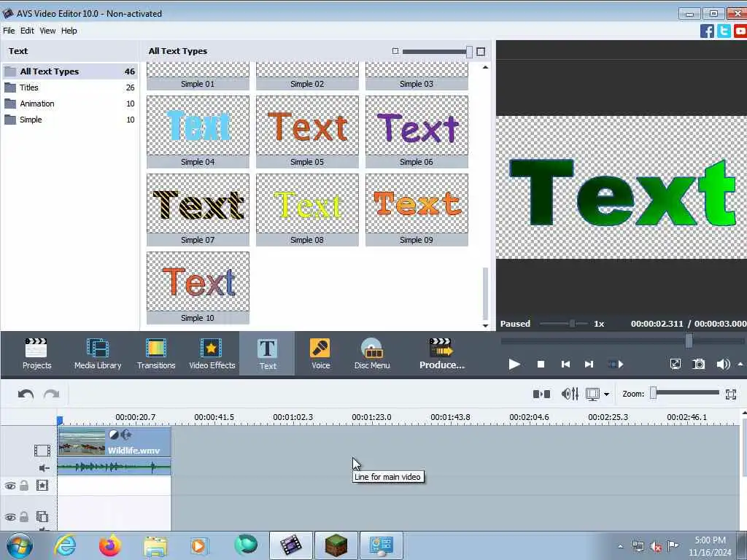This screenshot has width=747, height=560.
Task: Open the Disc Menu section
Action: [x=372, y=354]
